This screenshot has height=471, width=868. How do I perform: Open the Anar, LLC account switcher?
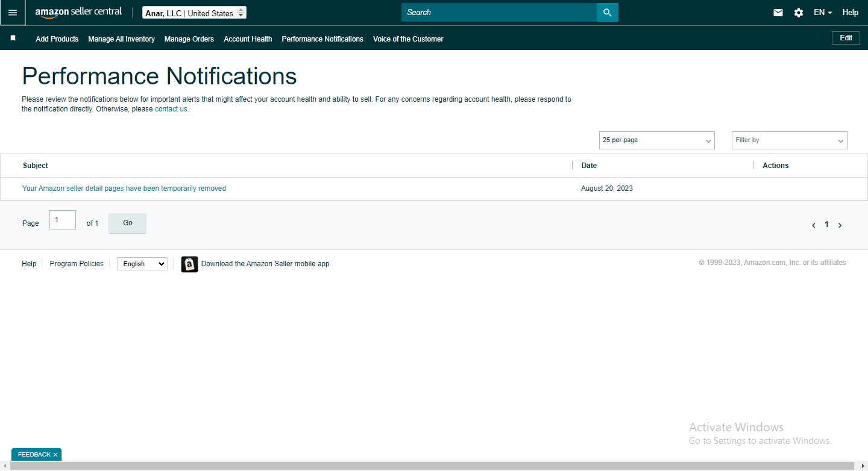[x=195, y=13]
